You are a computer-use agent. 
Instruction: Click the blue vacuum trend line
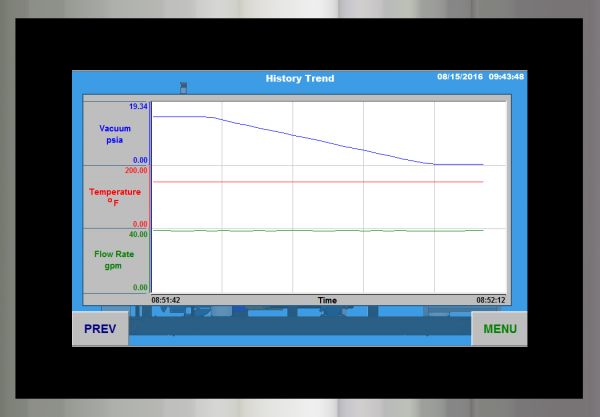pyautogui.click(x=320, y=140)
